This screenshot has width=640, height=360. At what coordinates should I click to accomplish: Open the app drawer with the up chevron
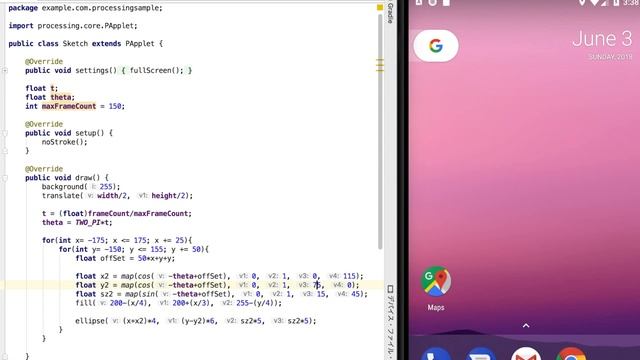click(x=526, y=325)
